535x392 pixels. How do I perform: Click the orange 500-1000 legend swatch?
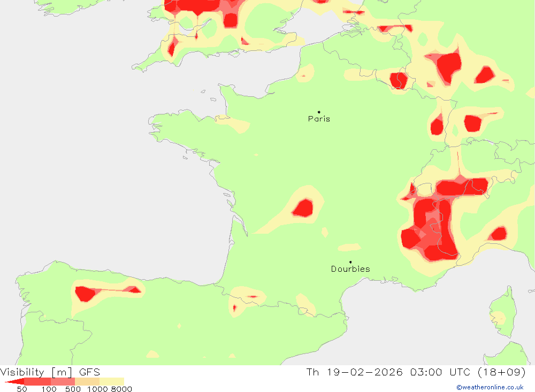[x=87, y=381]
